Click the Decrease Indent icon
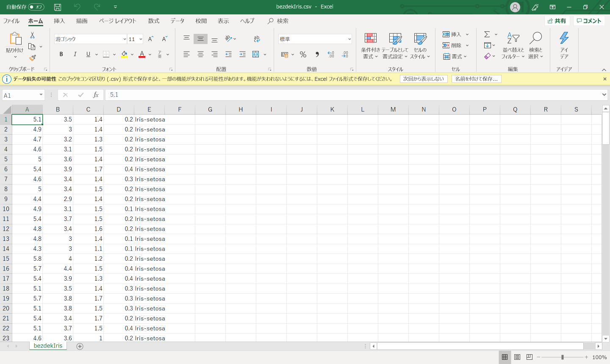 pyautogui.click(x=228, y=54)
